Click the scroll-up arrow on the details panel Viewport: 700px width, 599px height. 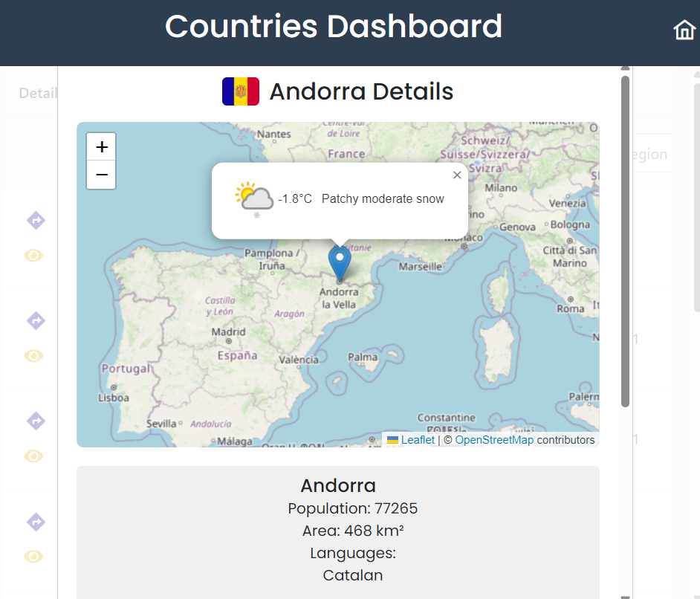click(x=625, y=69)
